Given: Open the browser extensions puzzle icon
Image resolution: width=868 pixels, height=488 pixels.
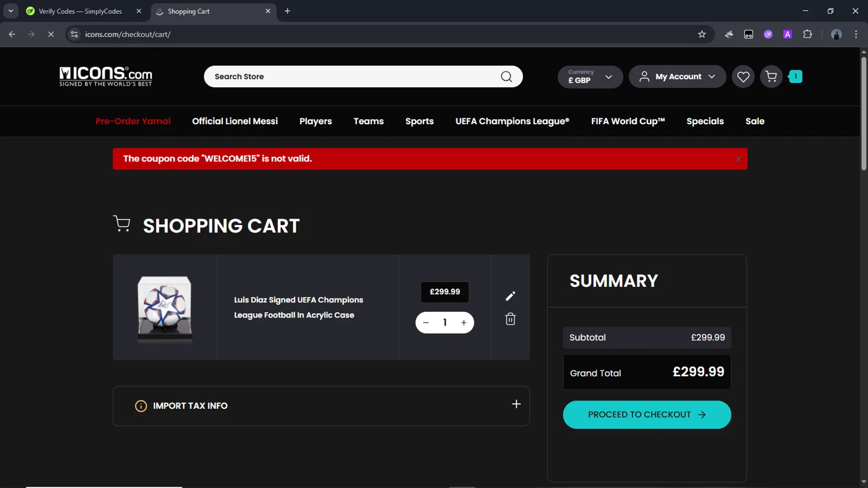Looking at the screenshot, I should click(807, 34).
